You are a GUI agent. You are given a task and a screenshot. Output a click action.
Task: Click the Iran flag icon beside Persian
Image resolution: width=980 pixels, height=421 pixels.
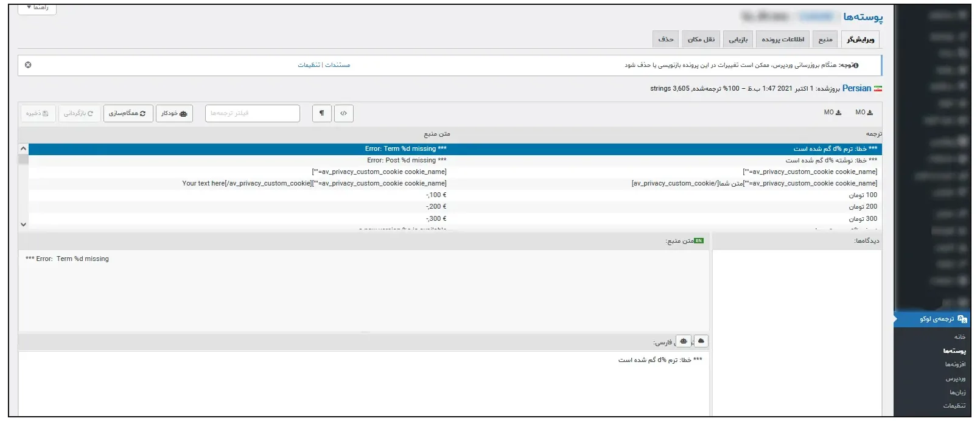click(x=878, y=89)
